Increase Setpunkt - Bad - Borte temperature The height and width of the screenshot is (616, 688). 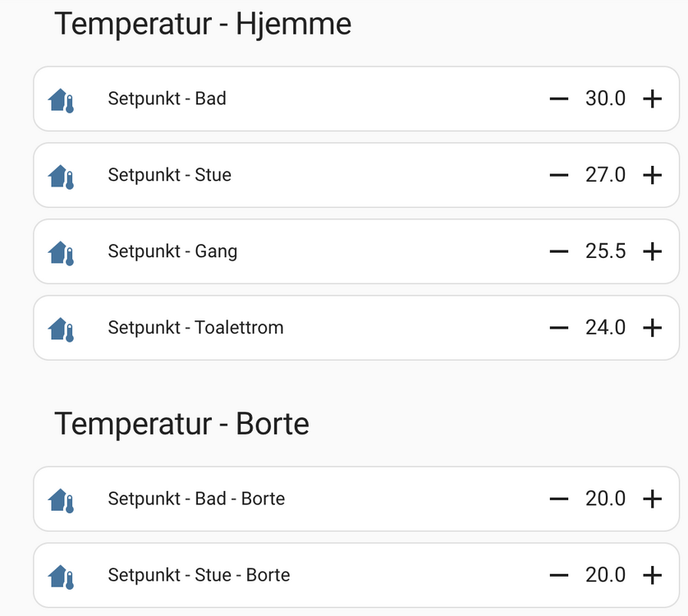coord(652,499)
